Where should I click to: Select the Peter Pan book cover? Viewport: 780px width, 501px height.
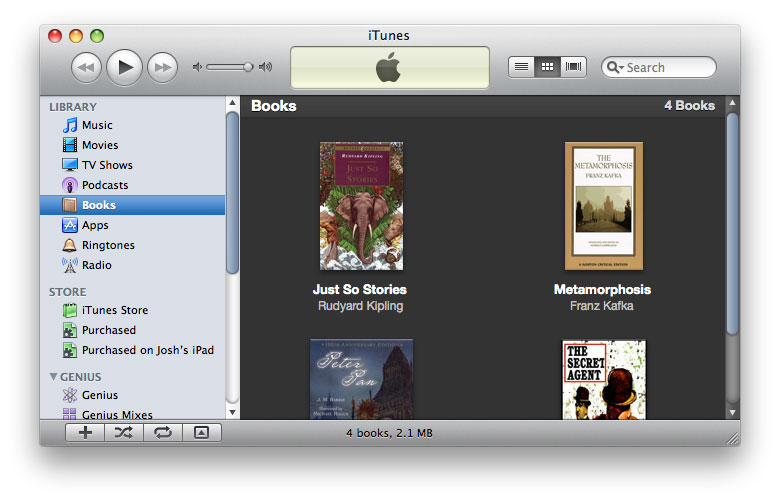click(x=362, y=379)
